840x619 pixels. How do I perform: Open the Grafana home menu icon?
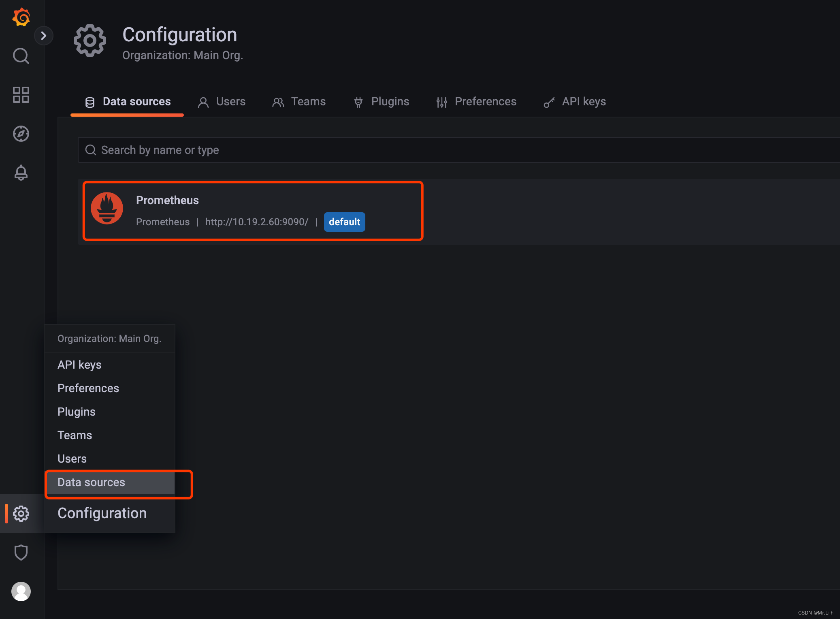pos(21,16)
